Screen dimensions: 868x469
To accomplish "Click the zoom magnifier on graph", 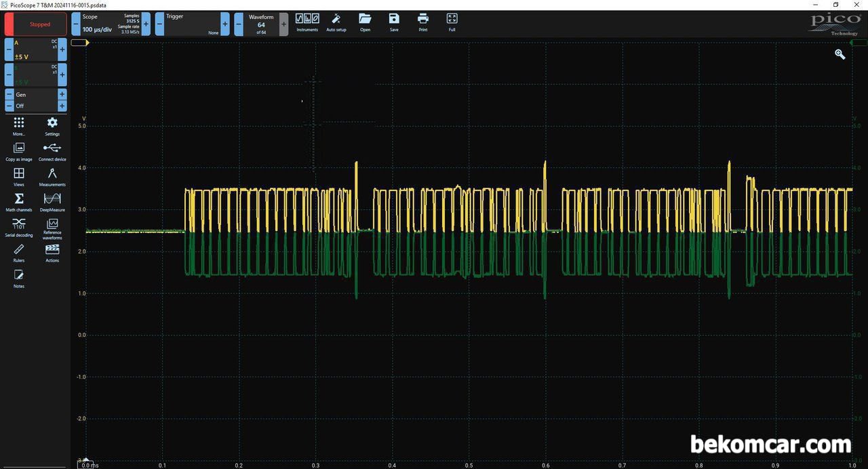I will pyautogui.click(x=840, y=54).
